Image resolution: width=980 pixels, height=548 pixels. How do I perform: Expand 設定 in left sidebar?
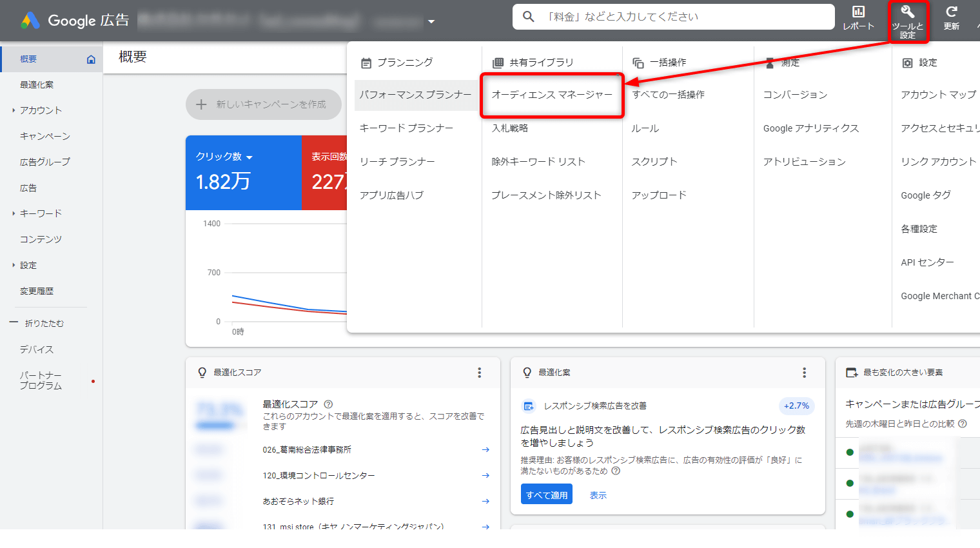pos(14,266)
